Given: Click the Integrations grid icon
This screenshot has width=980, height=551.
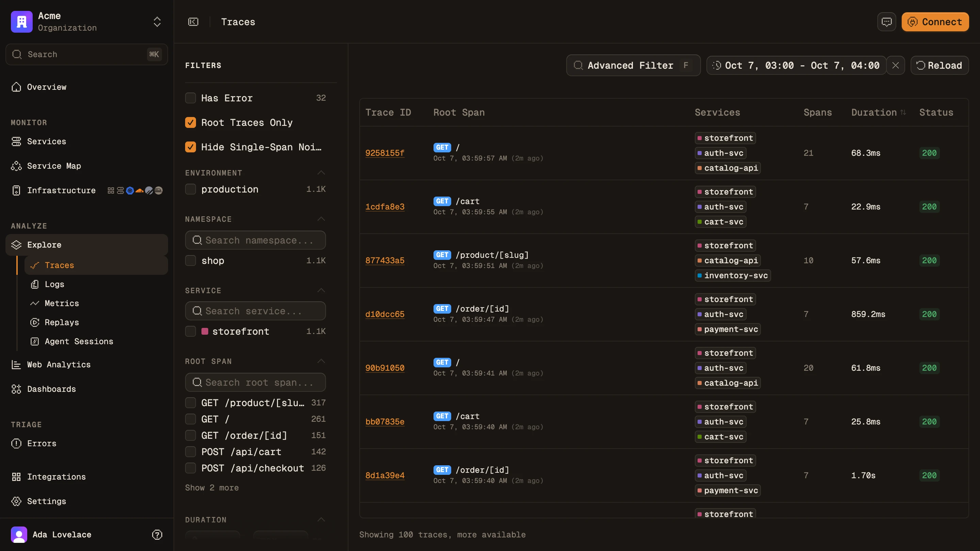Looking at the screenshot, I should pos(16,477).
